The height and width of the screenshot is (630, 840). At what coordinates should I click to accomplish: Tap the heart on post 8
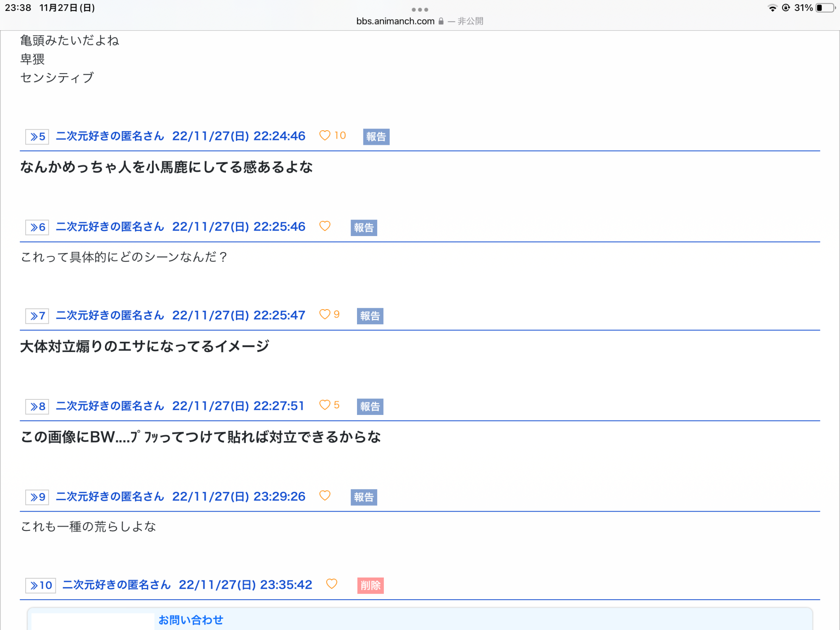325,405
